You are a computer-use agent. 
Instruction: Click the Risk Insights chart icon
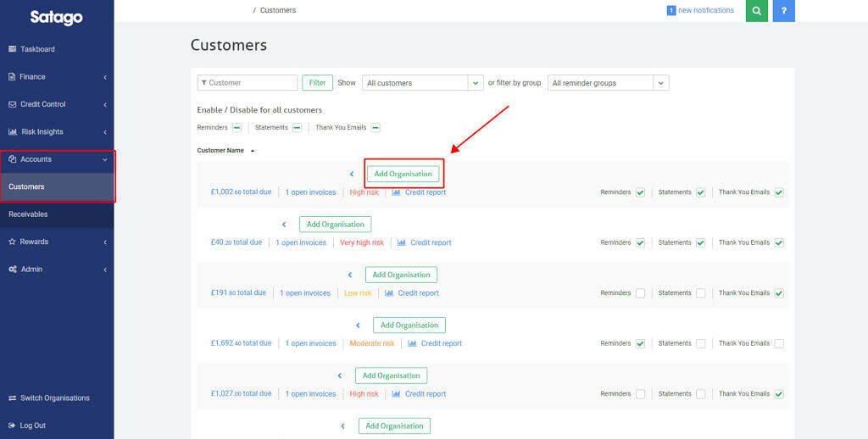[13, 132]
